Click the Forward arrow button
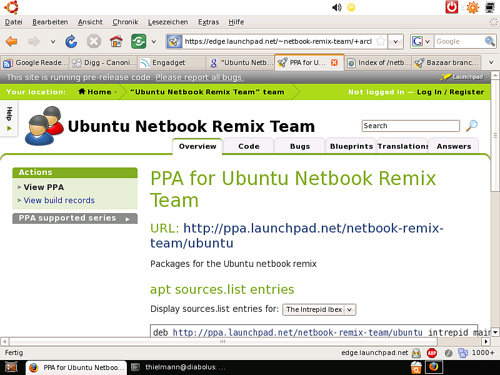 coord(34,42)
